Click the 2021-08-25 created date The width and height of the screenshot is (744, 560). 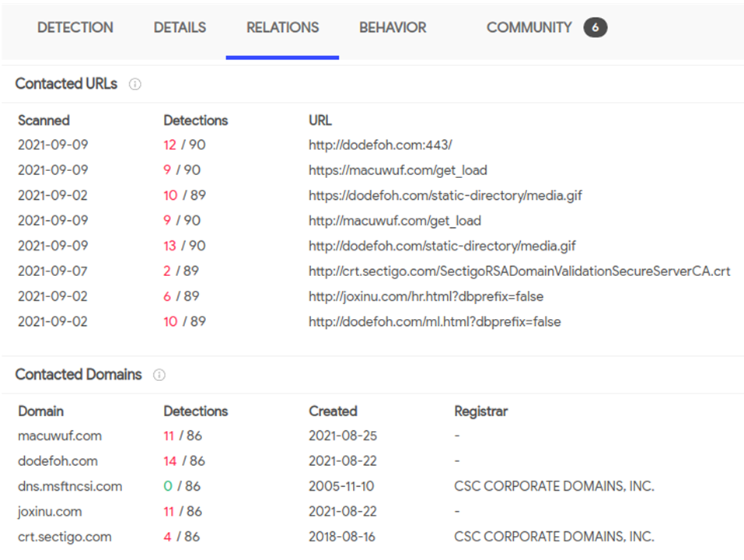click(x=343, y=436)
